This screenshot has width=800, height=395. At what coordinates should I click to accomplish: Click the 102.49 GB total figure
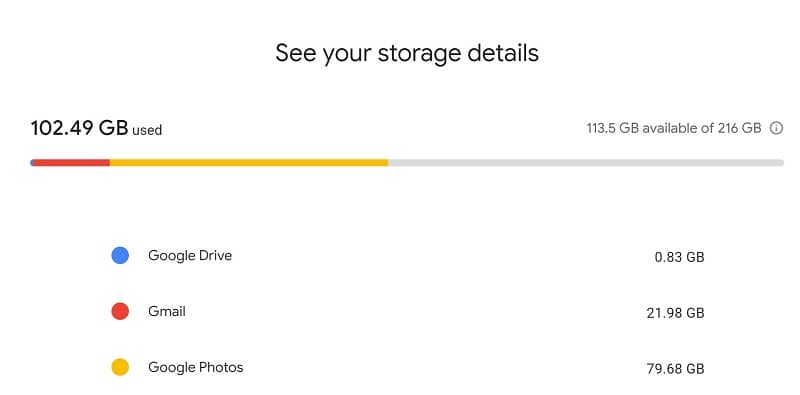pyautogui.click(x=79, y=128)
